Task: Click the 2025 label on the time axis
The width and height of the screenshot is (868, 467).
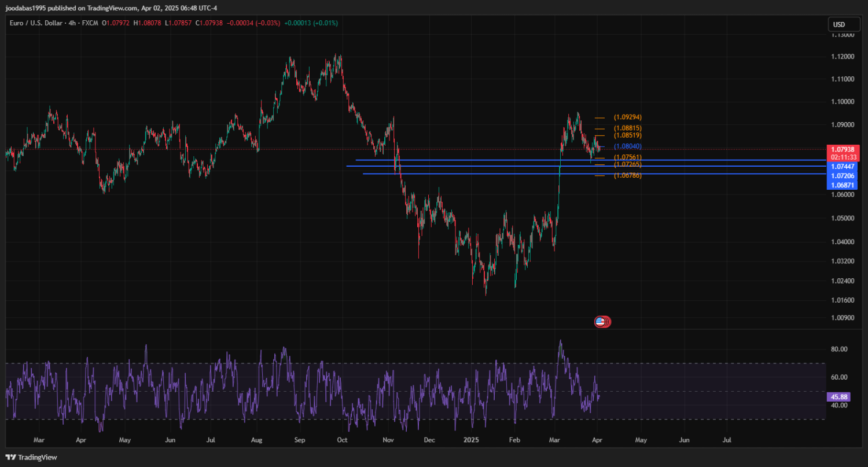Action: point(472,440)
